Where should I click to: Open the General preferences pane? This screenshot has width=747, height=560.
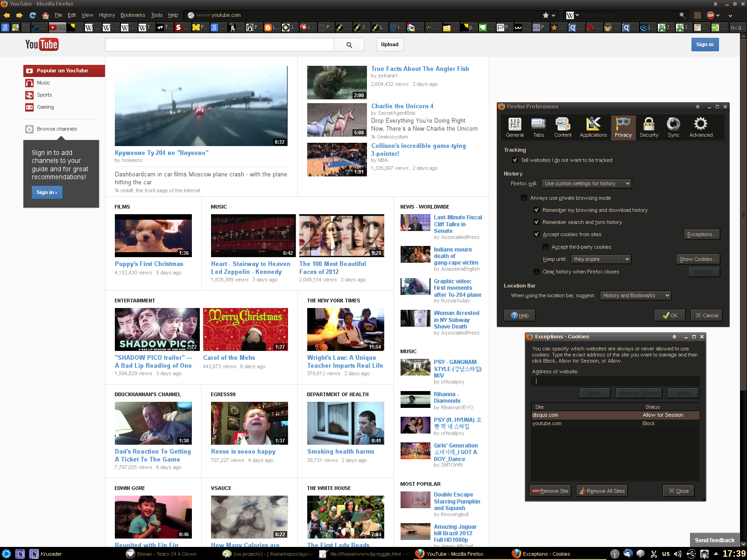pyautogui.click(x=514, y=127)
